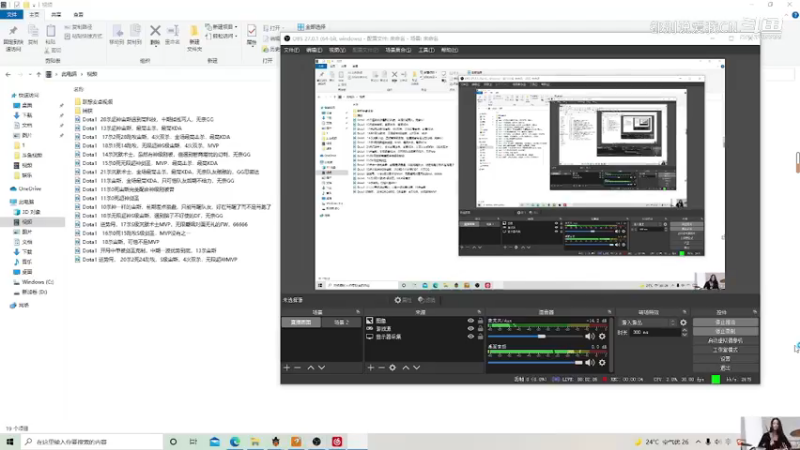Open the recent locations dropdown arrow in Explorer
The image size is (800, 450).
coord(30,74)
